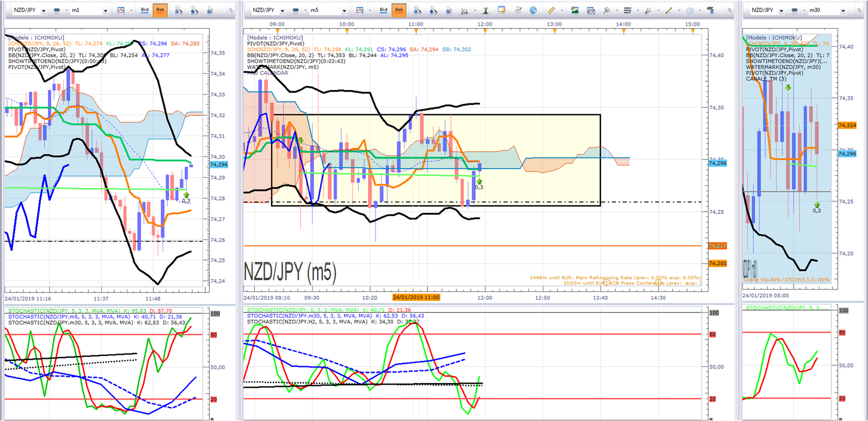This screenshot has height=421, width=868.
Task: Click the zoom out magnifier on the m1 chart
Action: coord(195,10)
